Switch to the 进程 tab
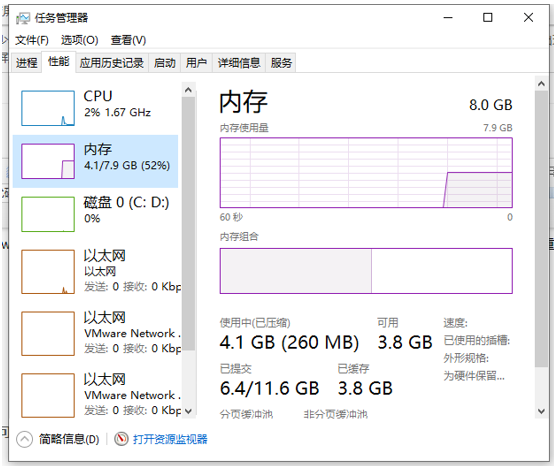 point(26,63)
